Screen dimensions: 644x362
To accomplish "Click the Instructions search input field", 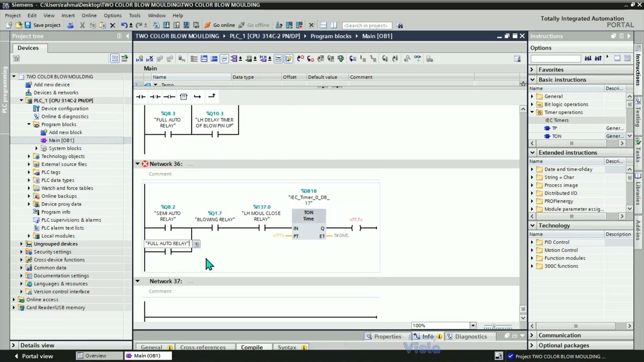I will point(556,59).
